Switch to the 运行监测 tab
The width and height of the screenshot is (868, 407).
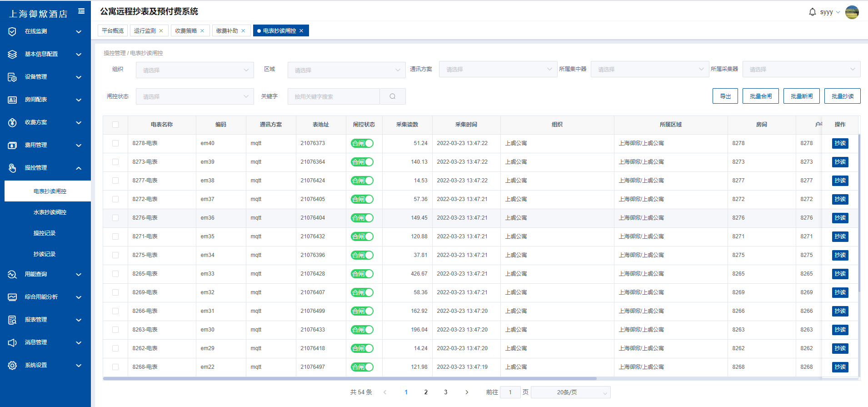point(145,31)
